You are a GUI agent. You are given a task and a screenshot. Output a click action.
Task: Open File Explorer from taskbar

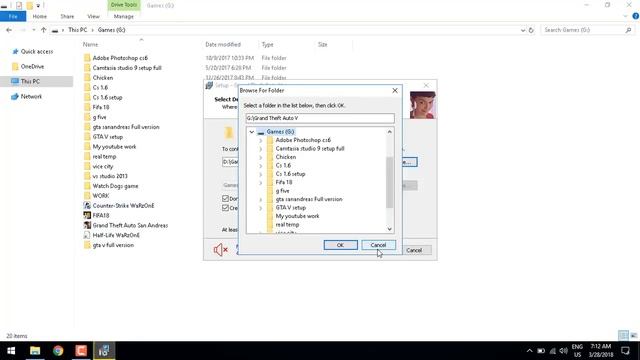tap(35, 351)
